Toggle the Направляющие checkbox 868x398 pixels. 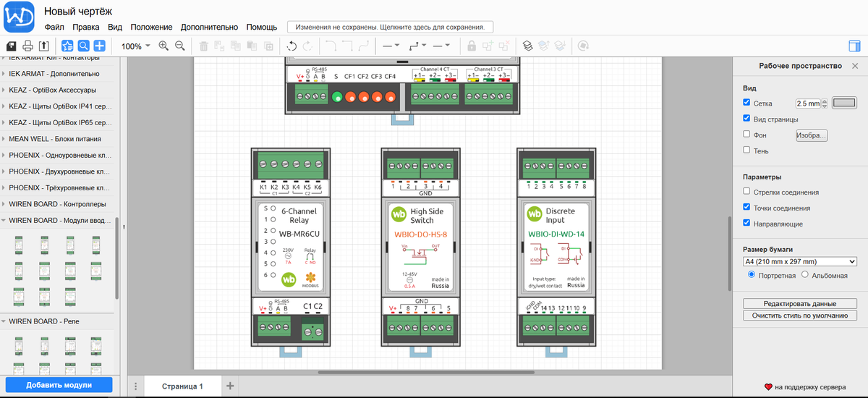coord(747,223)
